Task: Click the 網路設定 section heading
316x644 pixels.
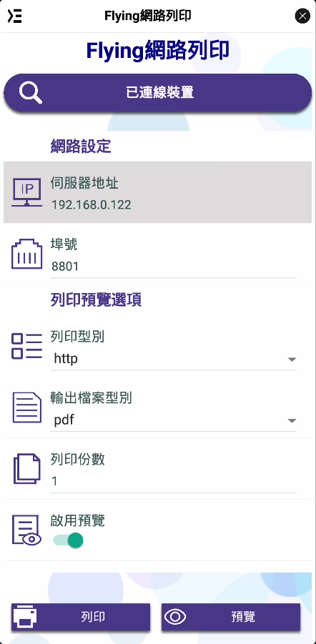Action: (81, 147)
